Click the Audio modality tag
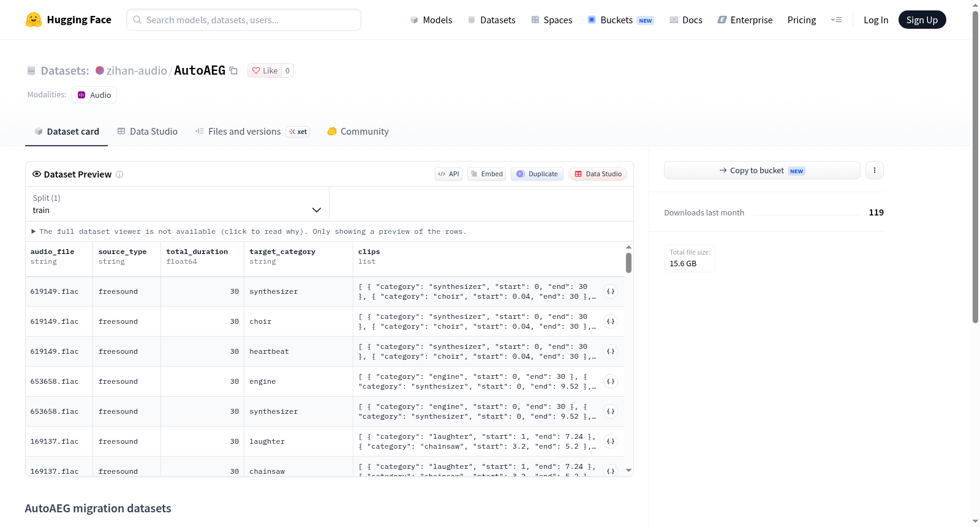Image resolution: width=980 pixels, height=527 pixels. click(x=94, y=95)
